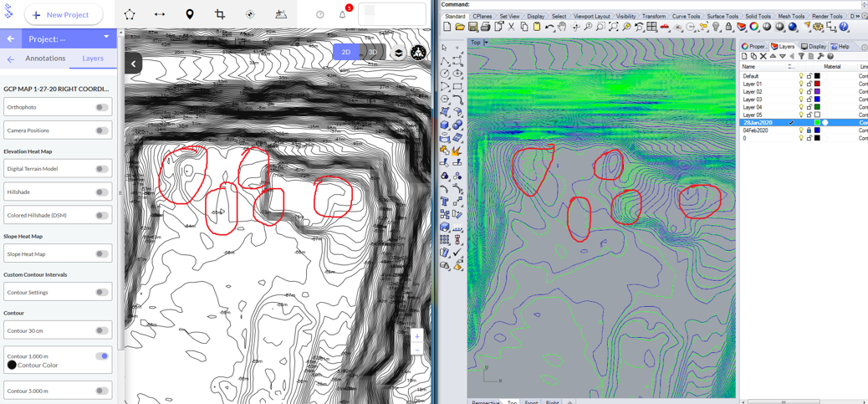Open the Top viewport title dropdown arrow
The image size is (868, 404).
pyautogui.click(x=486, y=43)
